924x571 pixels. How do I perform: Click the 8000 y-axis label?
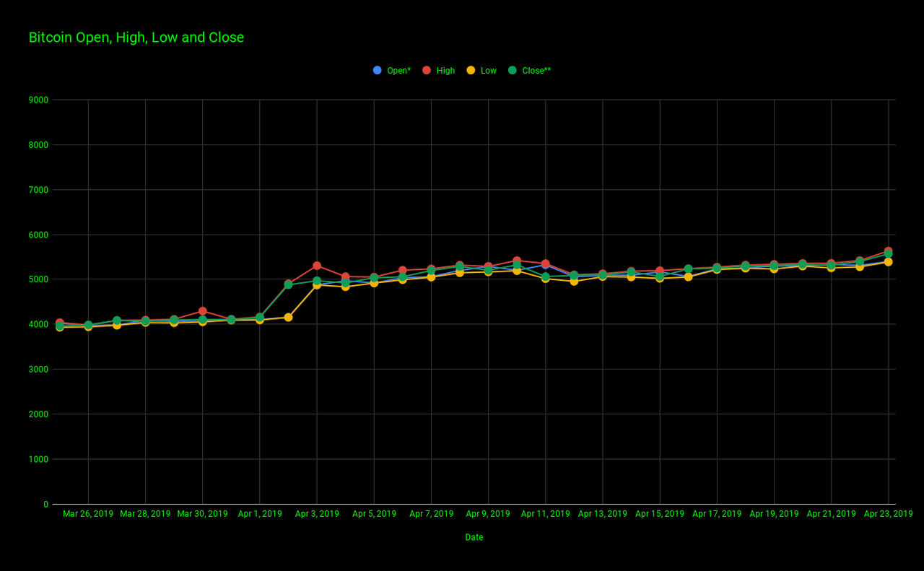coord(39,145)
